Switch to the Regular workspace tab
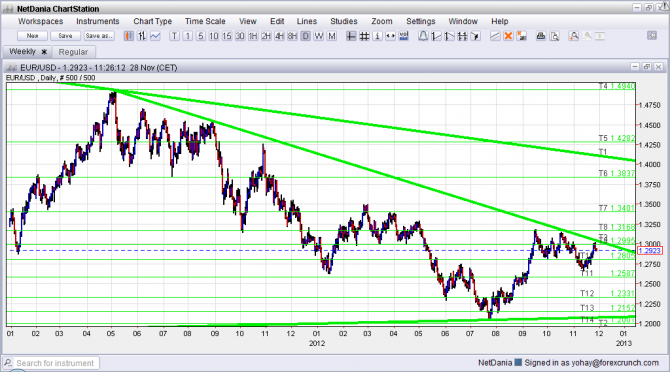 click(x=73, y=52)
